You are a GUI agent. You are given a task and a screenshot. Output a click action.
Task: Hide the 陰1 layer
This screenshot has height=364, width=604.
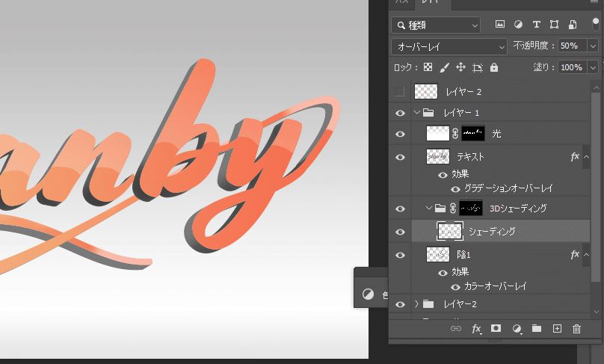coord(400,255)
